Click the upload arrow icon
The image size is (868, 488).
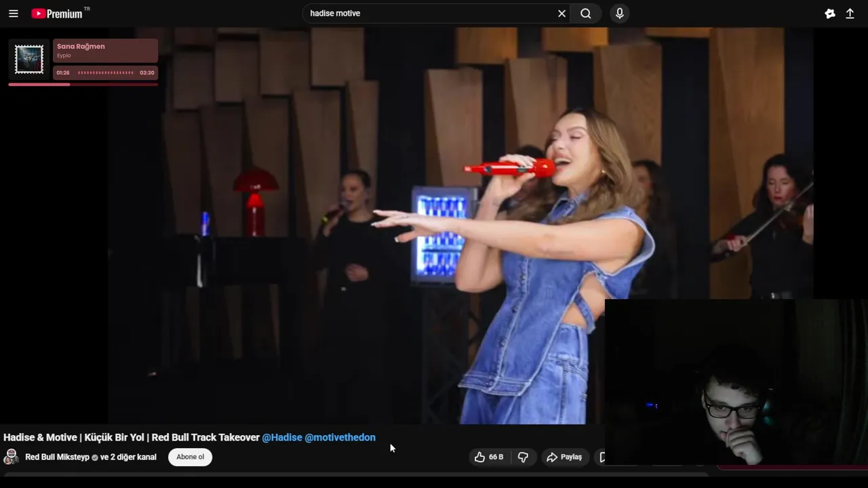click(850, 14)
